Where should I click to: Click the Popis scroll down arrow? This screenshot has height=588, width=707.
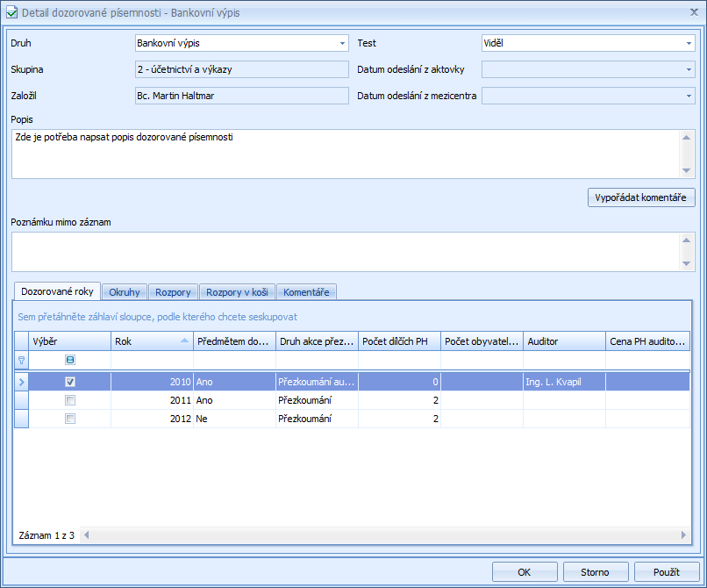686,170
